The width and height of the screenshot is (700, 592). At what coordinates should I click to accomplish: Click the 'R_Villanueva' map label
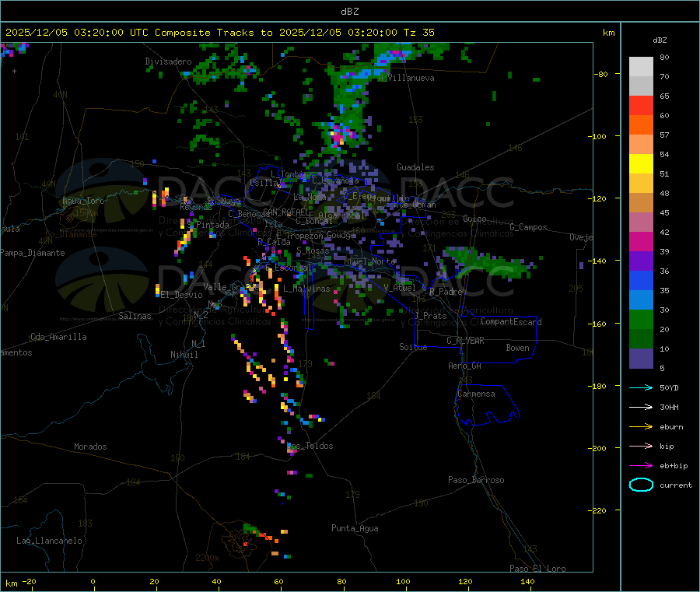pos(406,78)
